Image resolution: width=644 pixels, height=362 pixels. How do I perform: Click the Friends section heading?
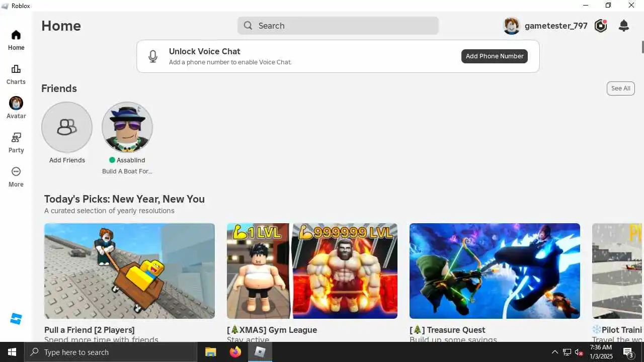coord(59,88)
